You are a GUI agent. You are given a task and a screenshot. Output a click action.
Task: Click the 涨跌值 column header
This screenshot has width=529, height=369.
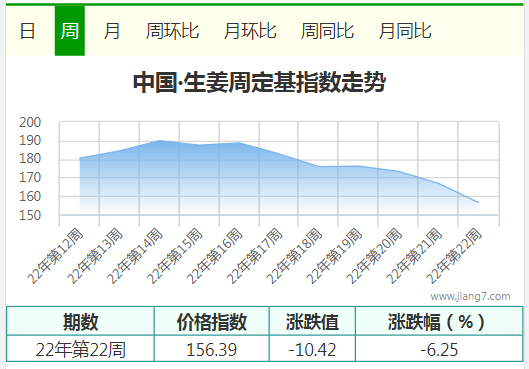pos(312,321)
